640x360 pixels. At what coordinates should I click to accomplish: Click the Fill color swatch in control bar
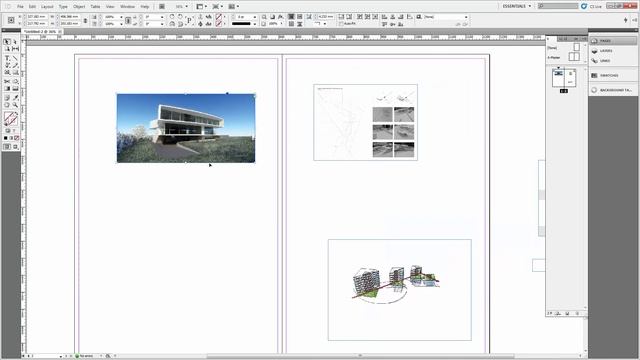tap(219, 17)
